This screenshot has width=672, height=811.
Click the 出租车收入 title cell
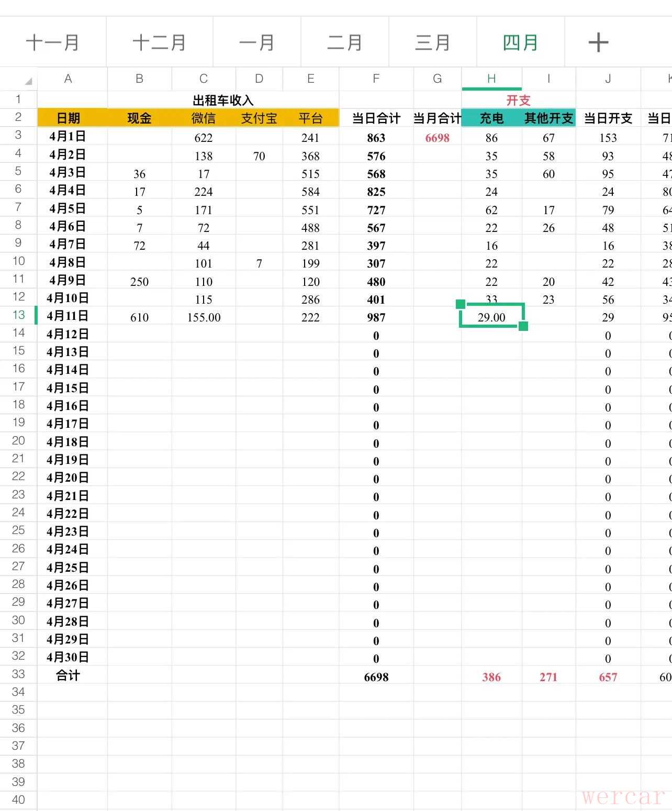coord(223,100)
